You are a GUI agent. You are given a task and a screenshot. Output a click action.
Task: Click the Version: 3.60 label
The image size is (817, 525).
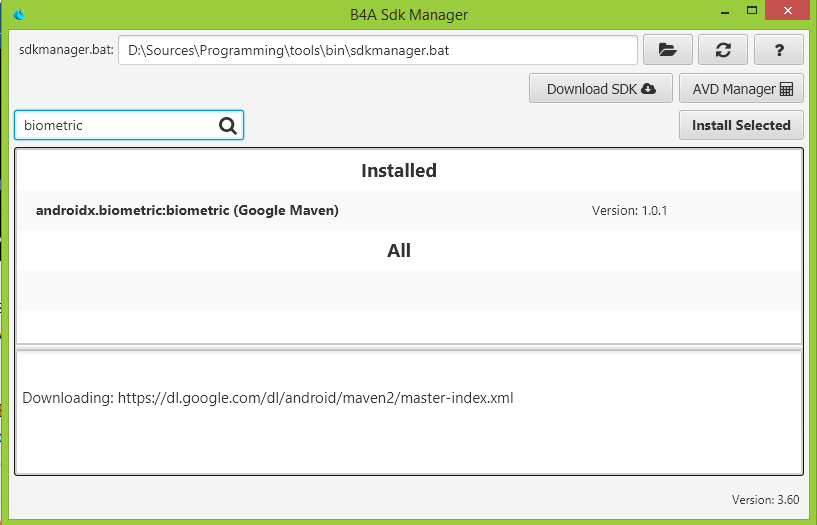point(765,499)
